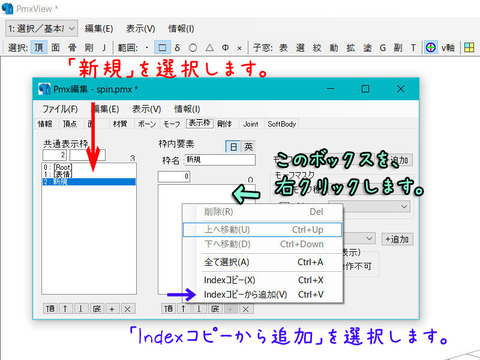This screenshot has height=360, width=480.
Task: Open 選 sub-window from PmxView toolbar
Action: click(x=300, y=48)
